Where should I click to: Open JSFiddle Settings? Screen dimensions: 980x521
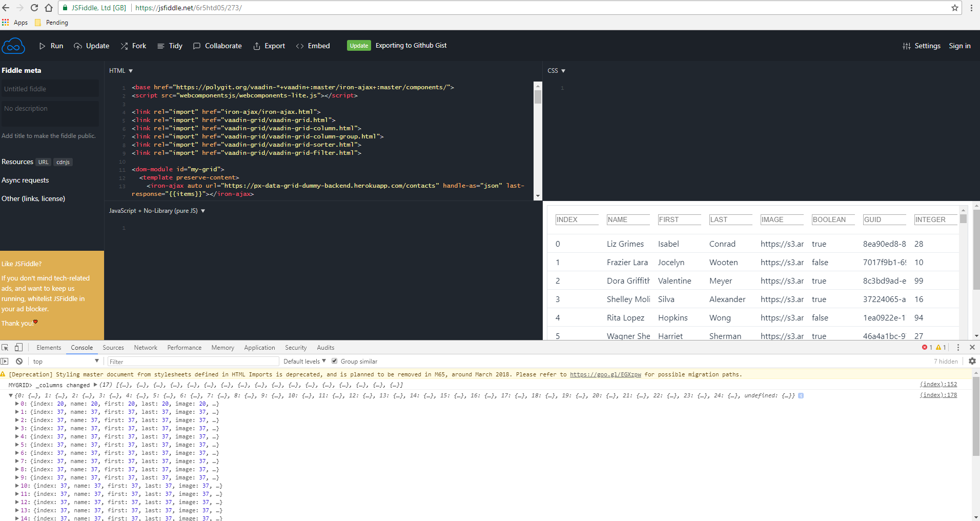(922, 46)
